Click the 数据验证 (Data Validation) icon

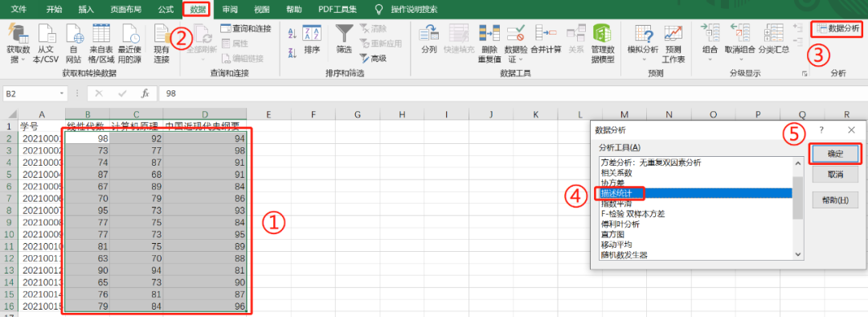point(516,33)
